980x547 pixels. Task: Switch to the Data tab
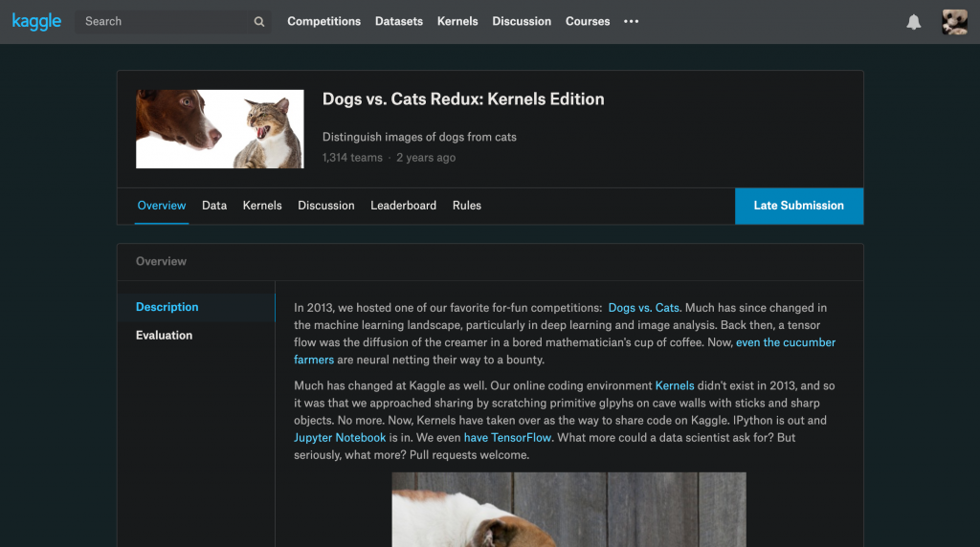(214, 206)
